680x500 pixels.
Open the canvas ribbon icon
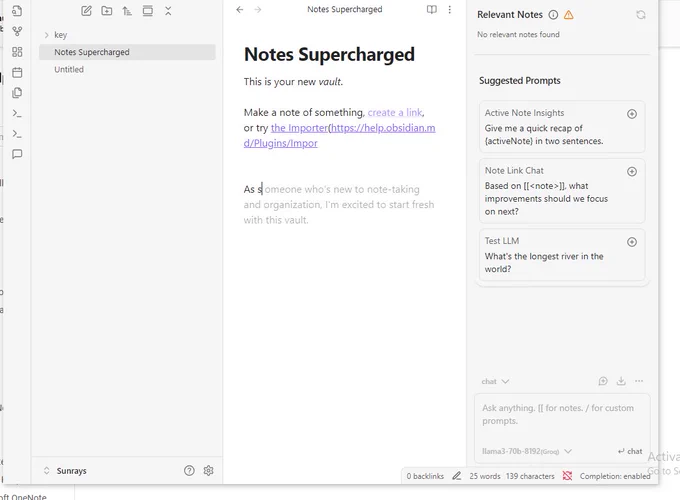coord(17,52)
